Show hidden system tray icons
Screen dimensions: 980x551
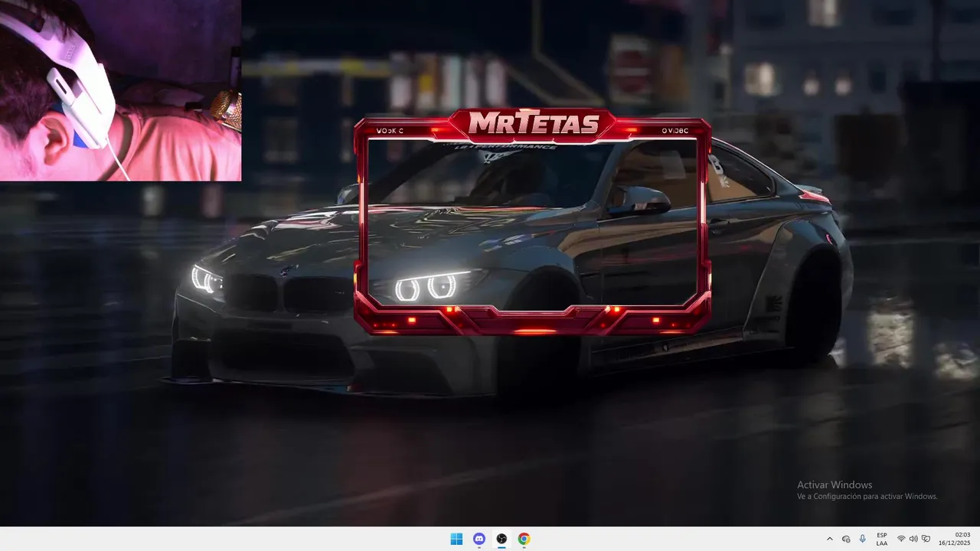(x=829, y=539)
